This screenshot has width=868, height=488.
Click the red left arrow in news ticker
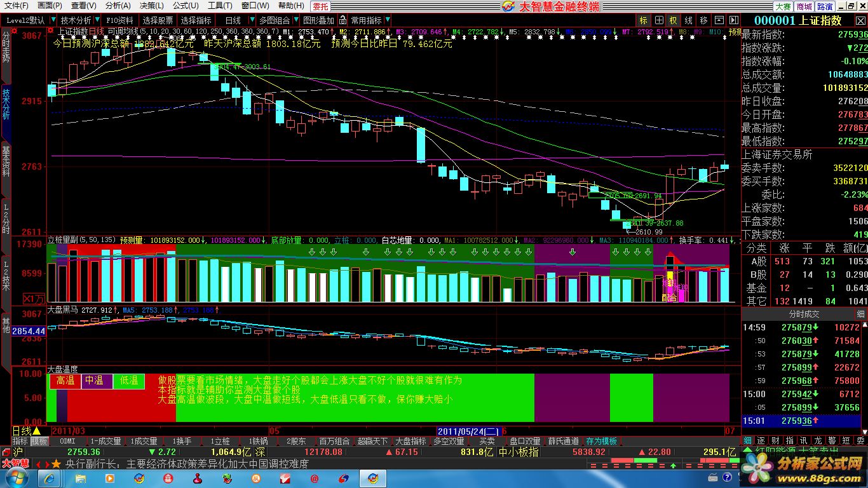(x=38, y=464)
